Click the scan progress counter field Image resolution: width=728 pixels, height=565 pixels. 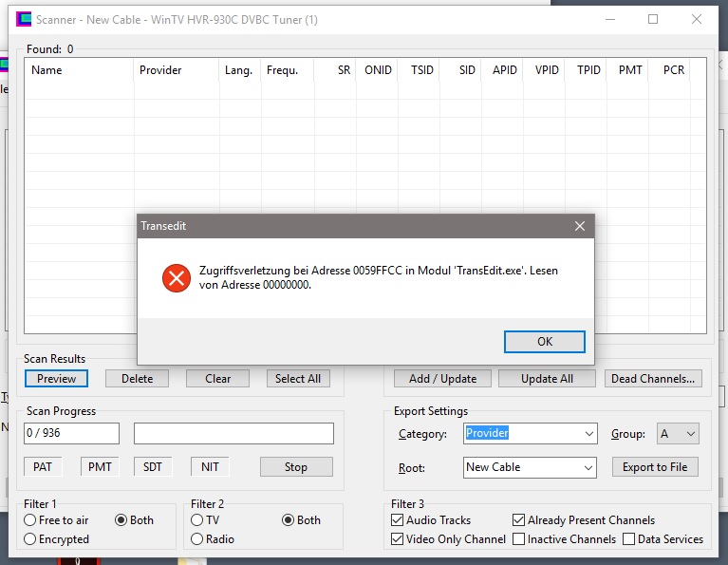(x=72, y=434)
